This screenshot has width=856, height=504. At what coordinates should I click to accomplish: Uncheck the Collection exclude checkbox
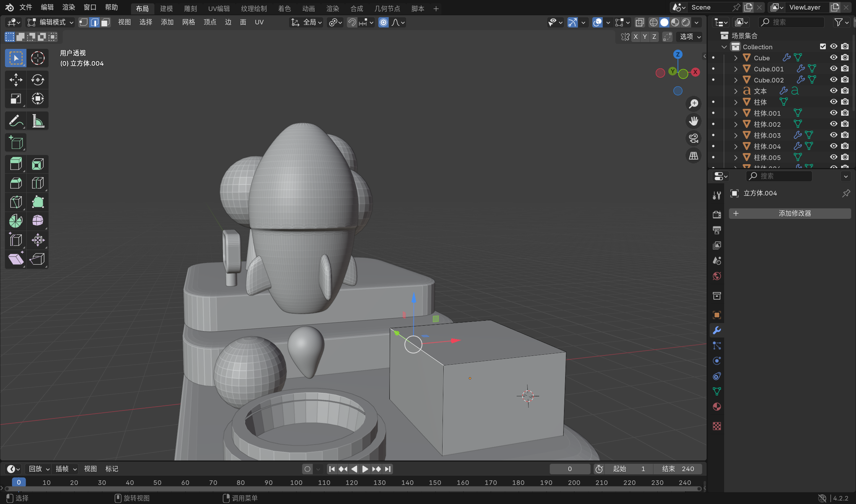coord(823,47)
